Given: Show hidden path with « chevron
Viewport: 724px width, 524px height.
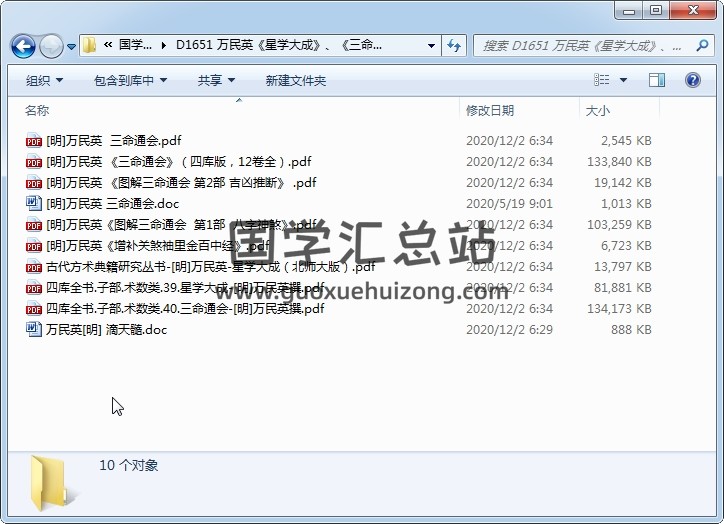Looking at the screenshot, I should 108,45.
